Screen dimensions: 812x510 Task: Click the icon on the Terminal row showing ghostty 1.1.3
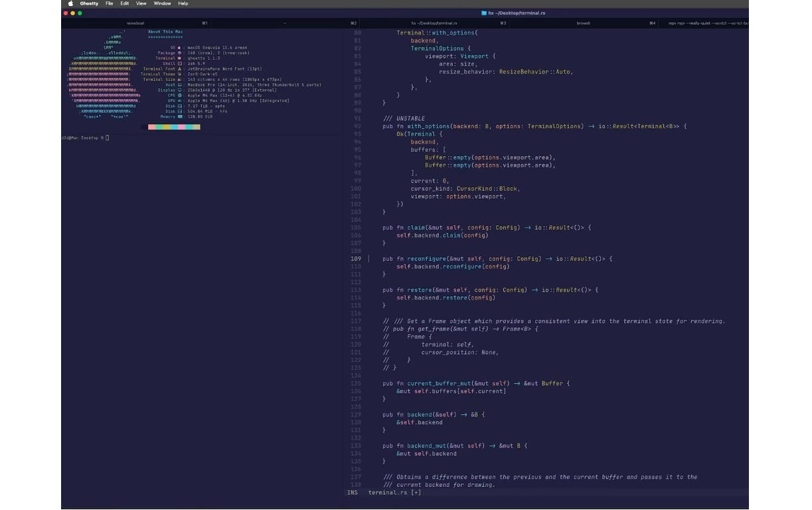coord(180,58)
